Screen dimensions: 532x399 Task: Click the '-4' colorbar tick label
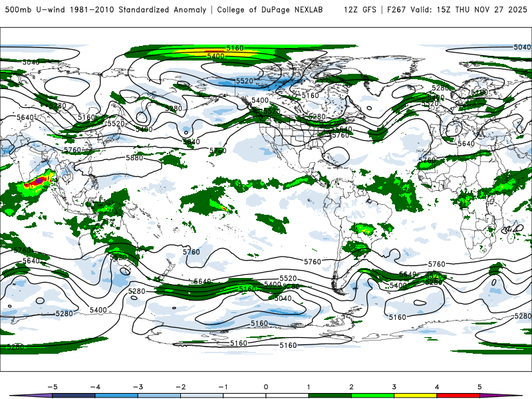coord(95,387)
